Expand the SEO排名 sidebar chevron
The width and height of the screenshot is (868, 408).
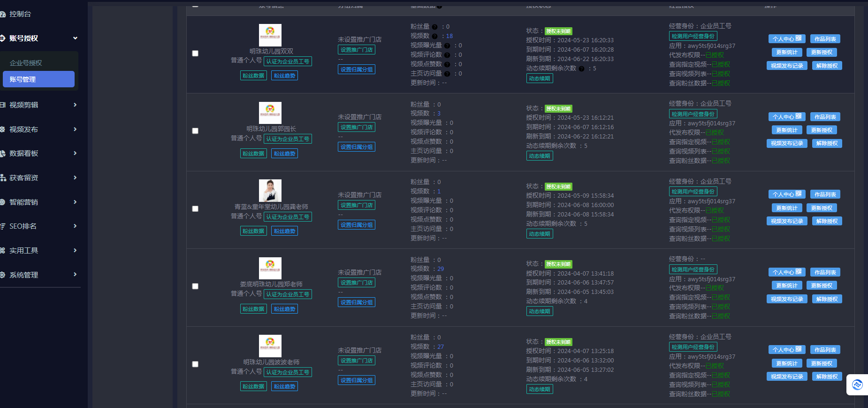click(x=75, y=226)
